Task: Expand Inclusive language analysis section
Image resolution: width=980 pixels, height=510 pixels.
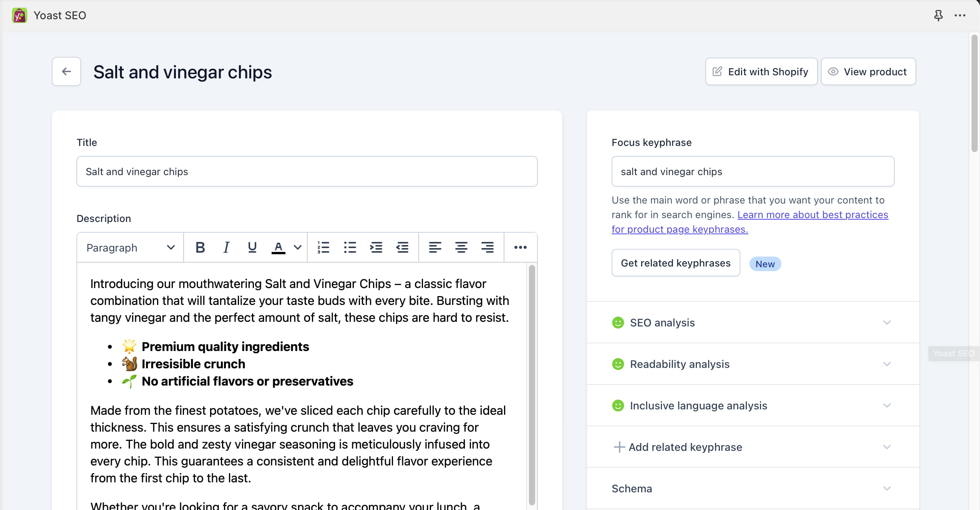Action: pos(753,406)
